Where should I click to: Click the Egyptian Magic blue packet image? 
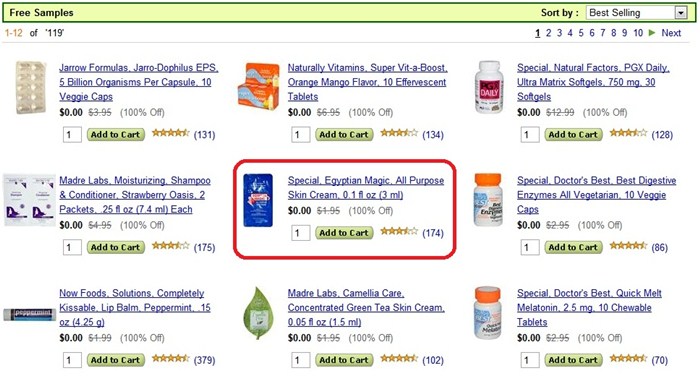[x=258, y=200]
